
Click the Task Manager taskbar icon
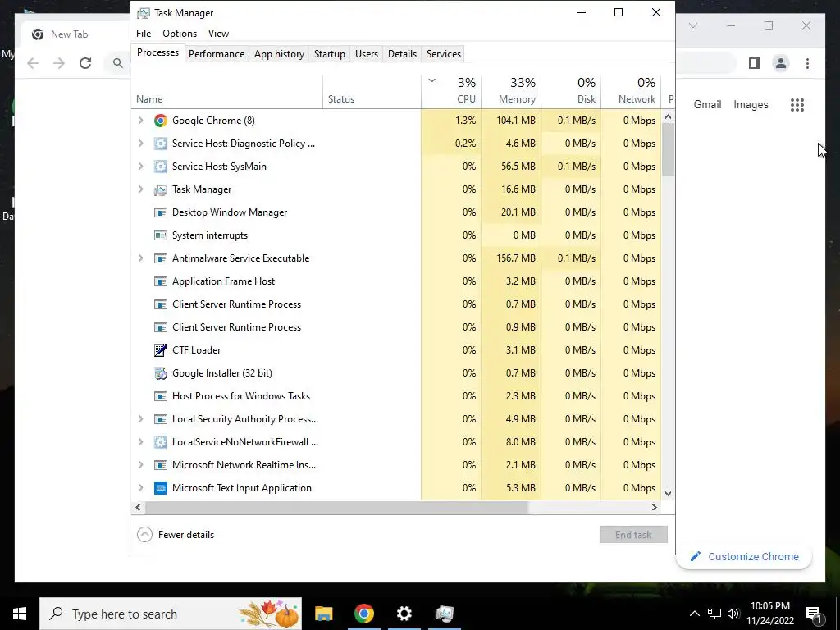444,614
